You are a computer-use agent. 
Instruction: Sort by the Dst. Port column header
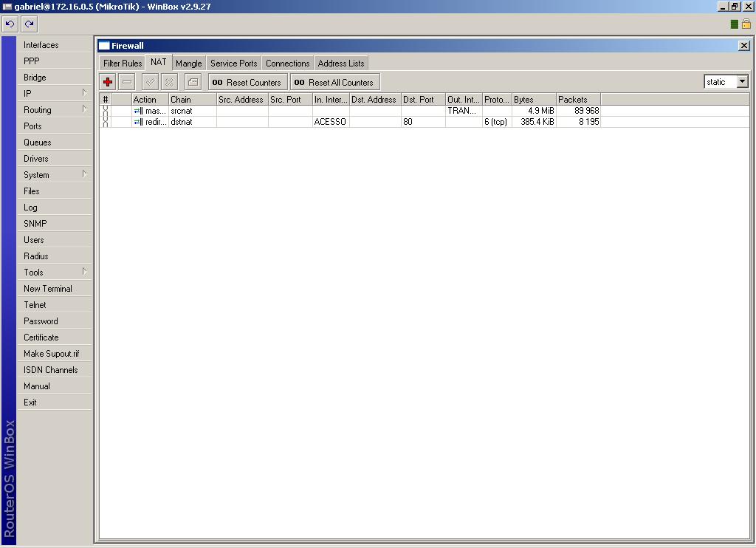pyautogui.click(x=423, y=100)
